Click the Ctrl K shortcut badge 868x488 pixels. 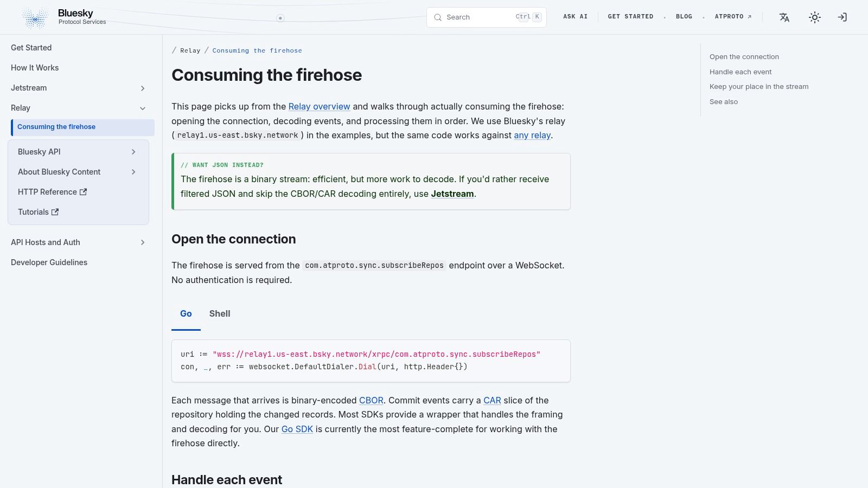pos(528,17)
